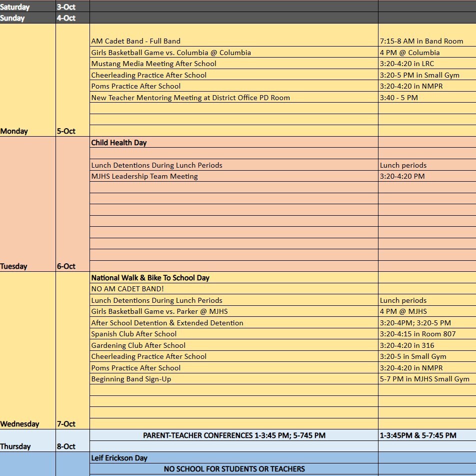Click the '4 PM @ Columbia' time cell
The height and width of the screenshot is (476, 476).
[x=427, y=52]
